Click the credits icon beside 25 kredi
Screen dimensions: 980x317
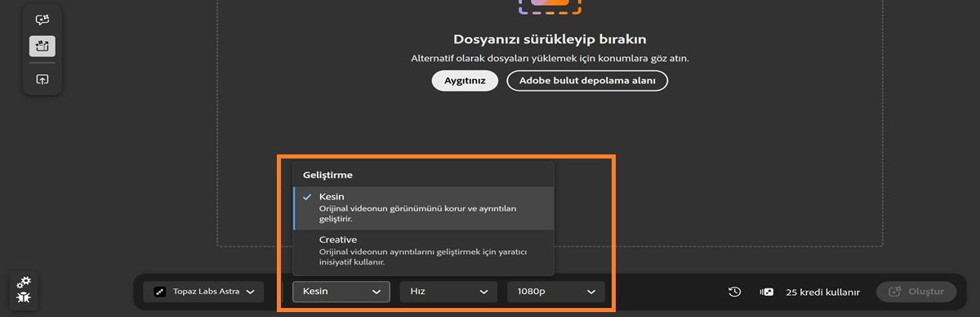point(767,292)
